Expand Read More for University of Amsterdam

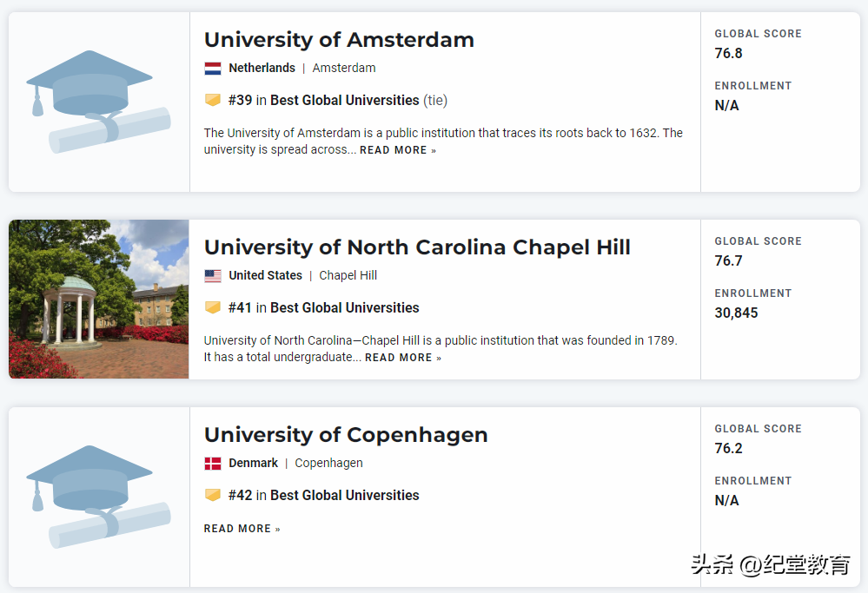tap(398, 150)
